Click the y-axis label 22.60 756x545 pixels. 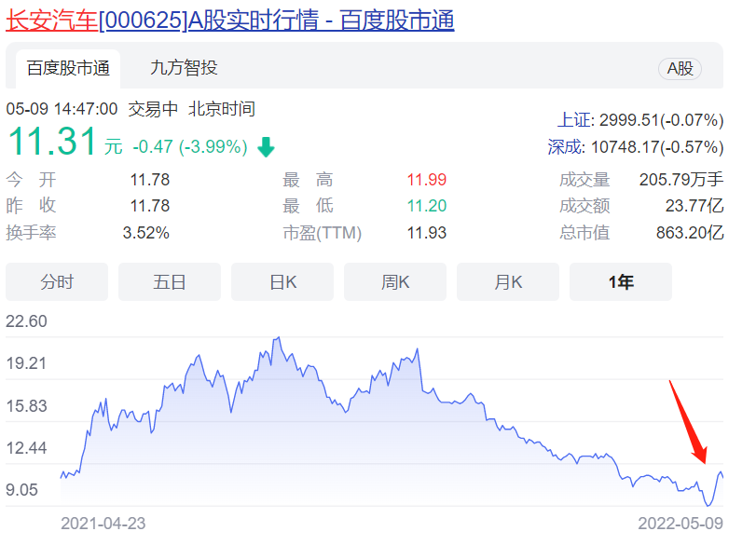click(26, 321)
